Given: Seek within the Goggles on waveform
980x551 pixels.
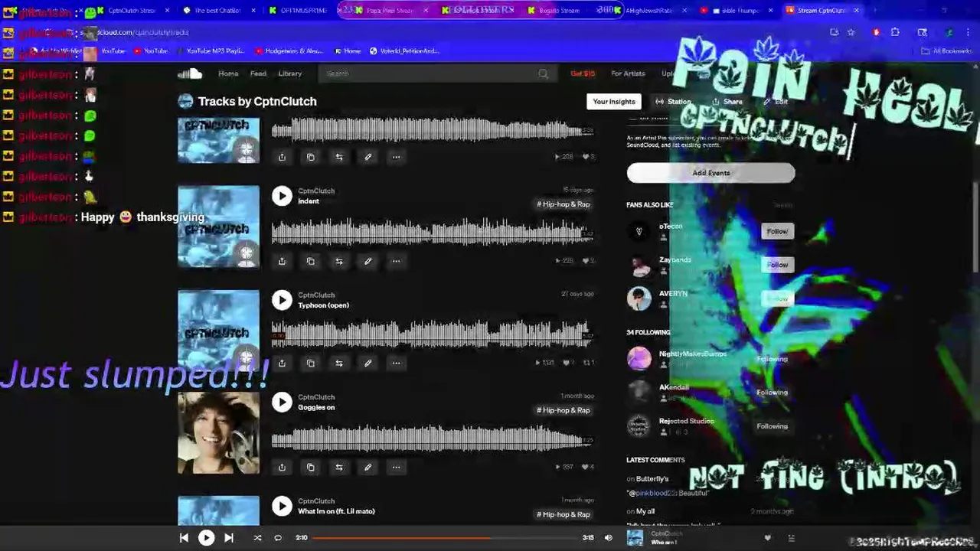Looking at the screenshot, I should 433,438.
